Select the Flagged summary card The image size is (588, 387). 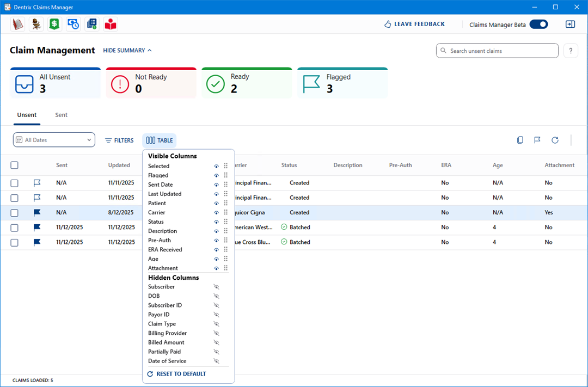click(342, 83)
